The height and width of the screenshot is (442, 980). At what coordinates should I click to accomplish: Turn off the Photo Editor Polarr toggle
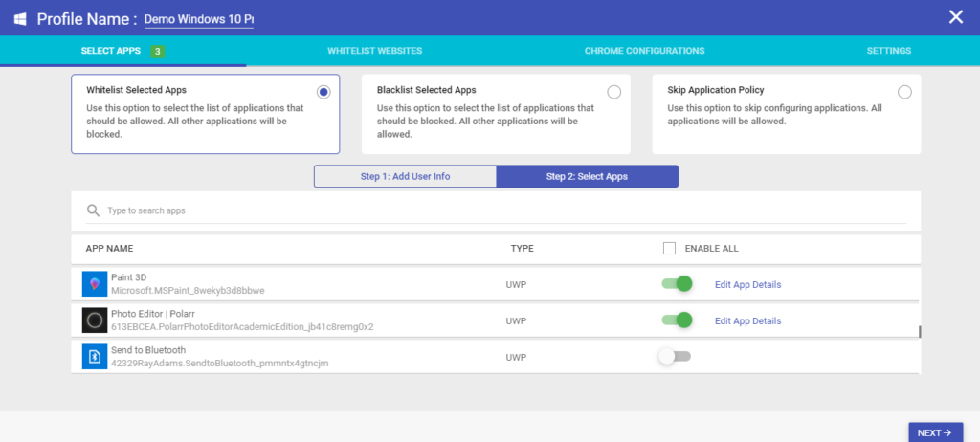point(678,320)
